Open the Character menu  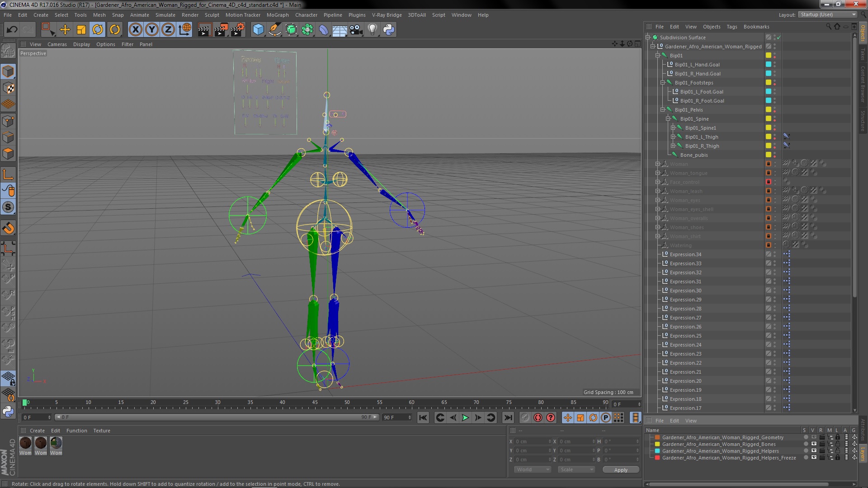[306, 15]
